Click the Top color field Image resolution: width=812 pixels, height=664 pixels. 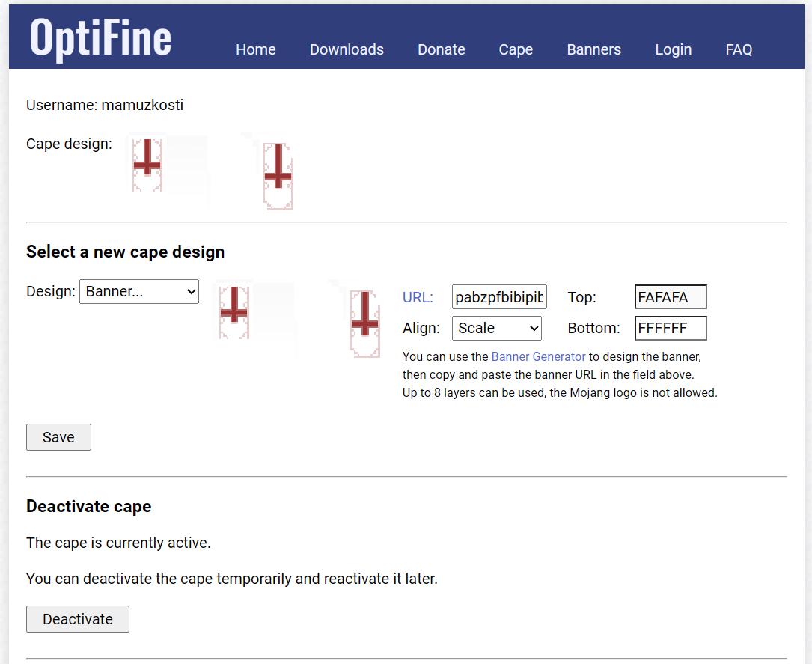pyautogui.click(x=671, y=297)
